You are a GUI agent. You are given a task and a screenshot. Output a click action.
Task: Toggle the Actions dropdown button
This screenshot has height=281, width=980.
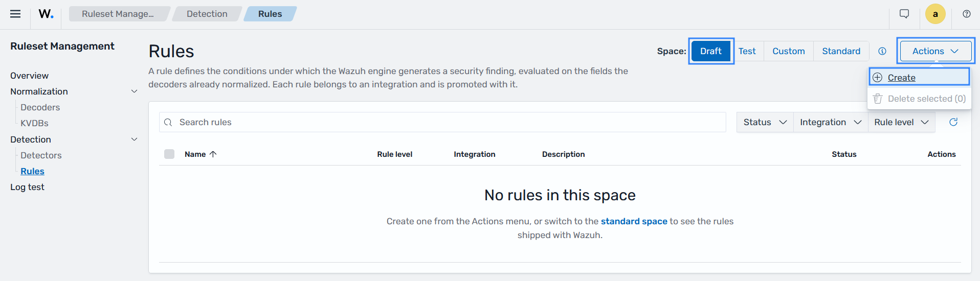point(936,51)
